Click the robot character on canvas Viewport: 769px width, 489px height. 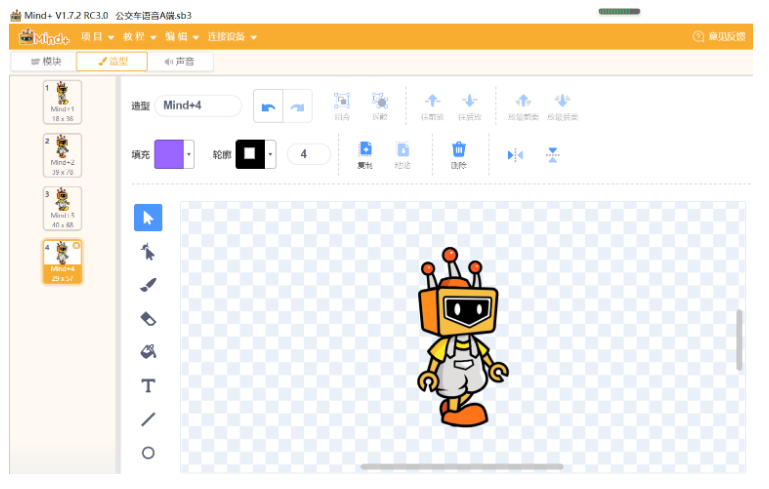point(462,337)
